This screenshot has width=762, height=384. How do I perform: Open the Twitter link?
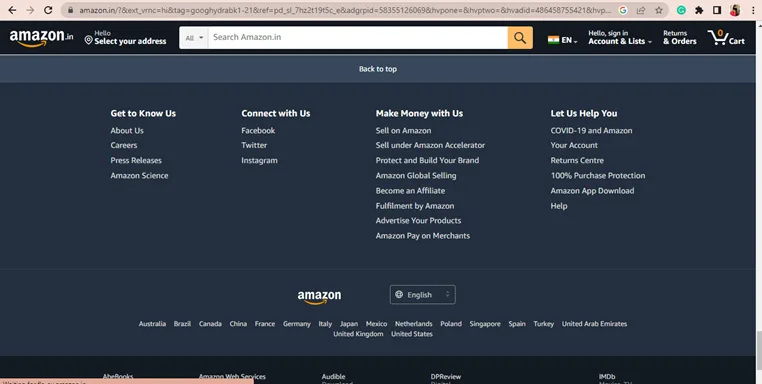tap(254, 145)
